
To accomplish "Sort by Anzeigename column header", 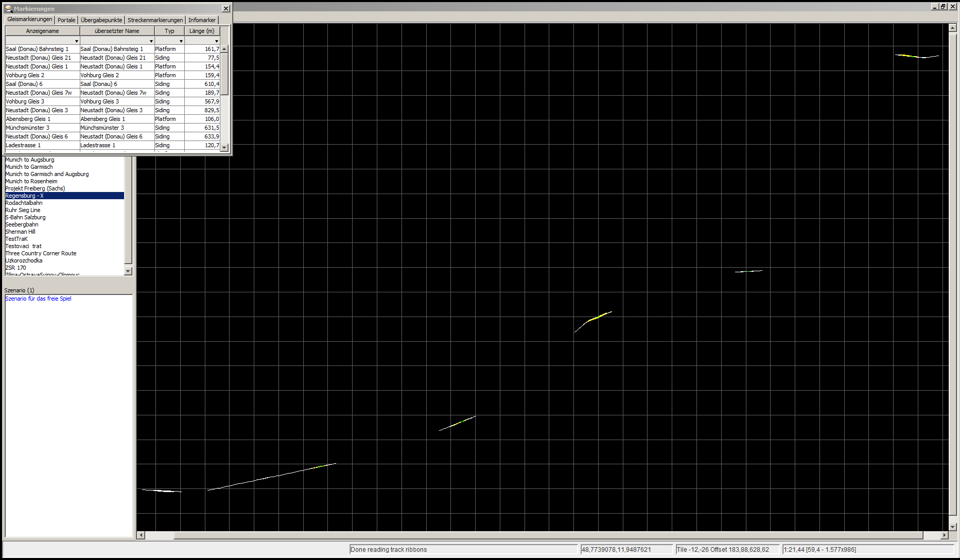I will click(43, 31).
